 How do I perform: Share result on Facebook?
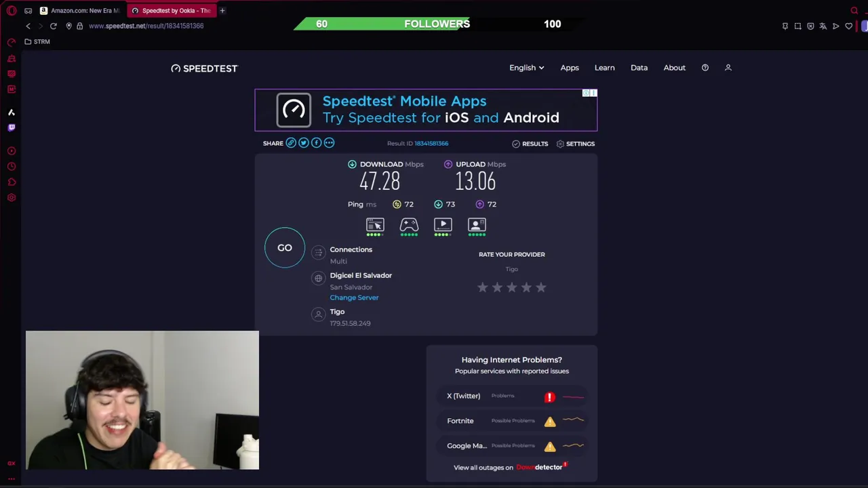click(x=316, y=143)
